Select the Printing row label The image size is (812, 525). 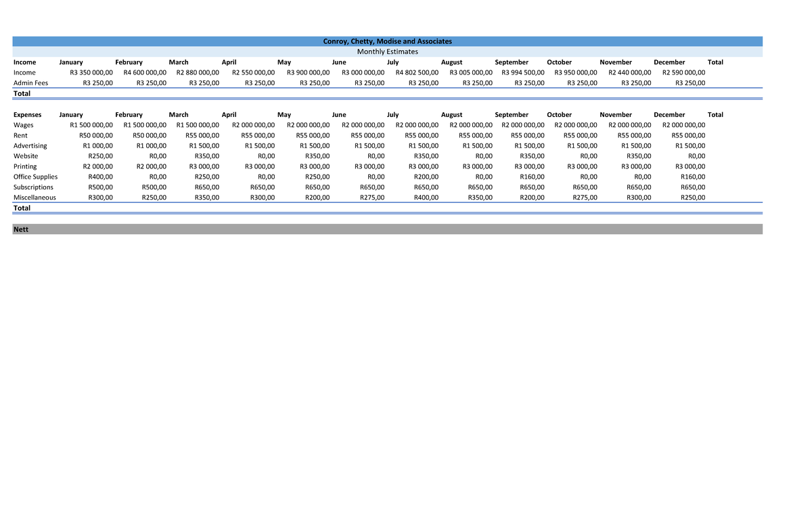coord(25,166)
